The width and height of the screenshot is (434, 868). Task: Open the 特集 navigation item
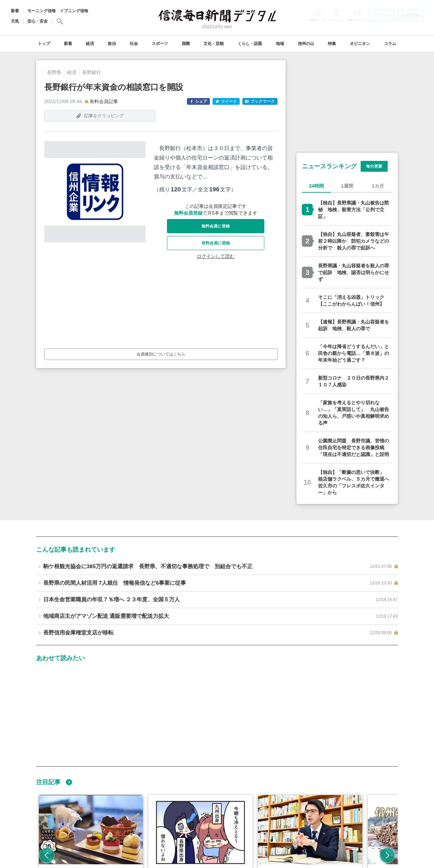(332, 44)
